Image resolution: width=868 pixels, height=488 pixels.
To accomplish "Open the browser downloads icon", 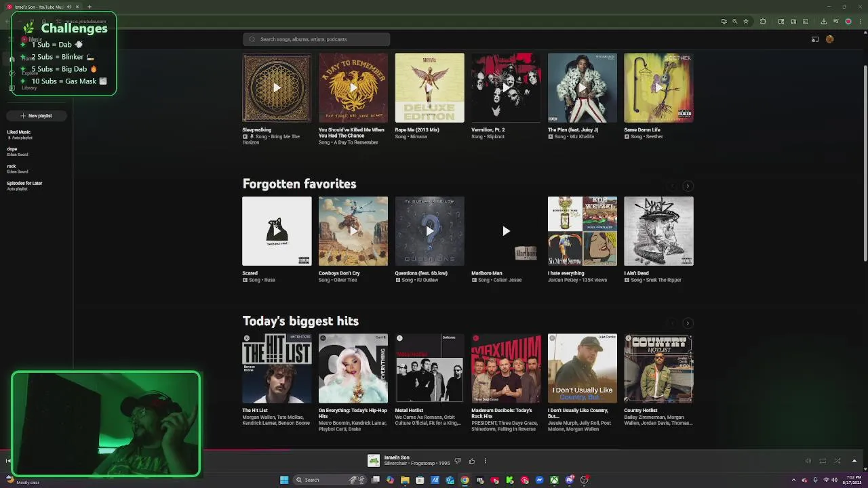I will (x=824, y=22).
